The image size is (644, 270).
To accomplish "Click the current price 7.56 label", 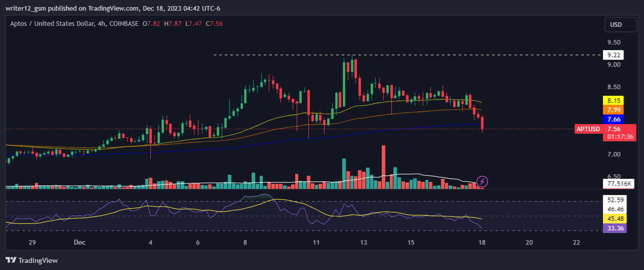I will coord(614,129).
